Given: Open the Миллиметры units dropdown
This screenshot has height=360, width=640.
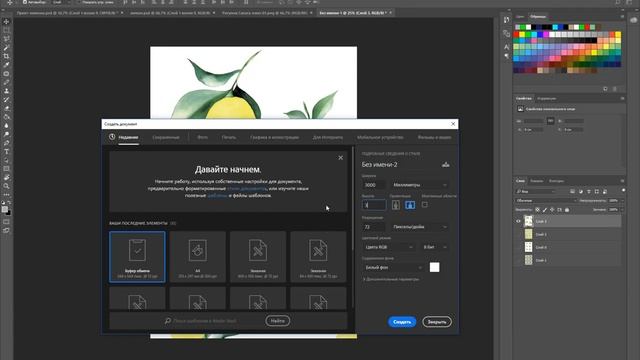Looking at the screenshot, I should pos(420,185).
